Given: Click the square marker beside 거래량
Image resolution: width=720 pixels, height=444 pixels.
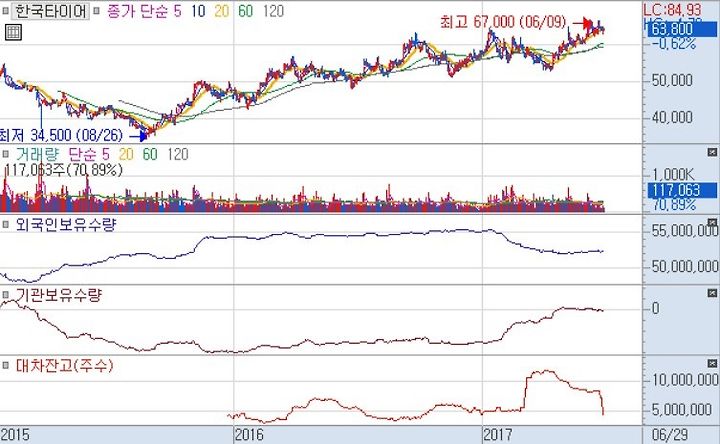Looking at the screenshot, I should tap(6, 154).
